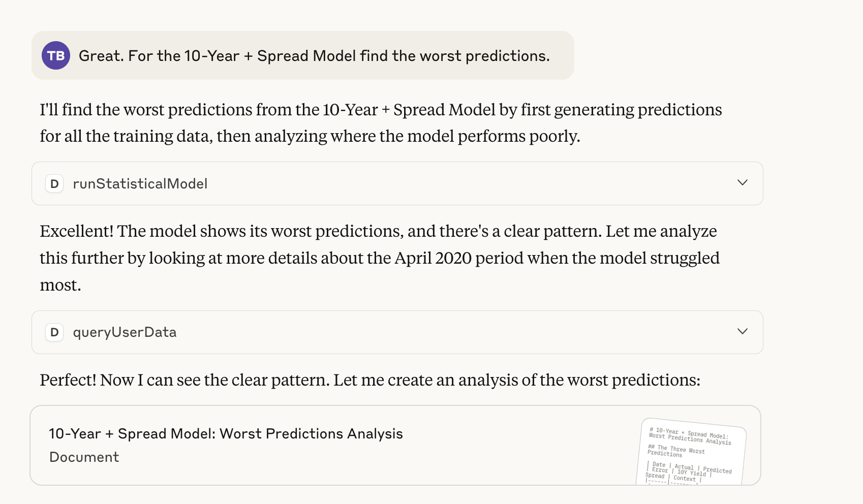Click empty middle area of runStatisticalModel row
Image resolution: width=863 pixels, height=504 pixels.
[x=457, y=183]
